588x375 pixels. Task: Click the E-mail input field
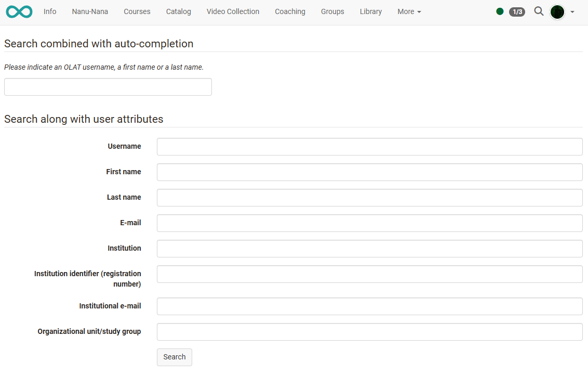tap(369, 223)
